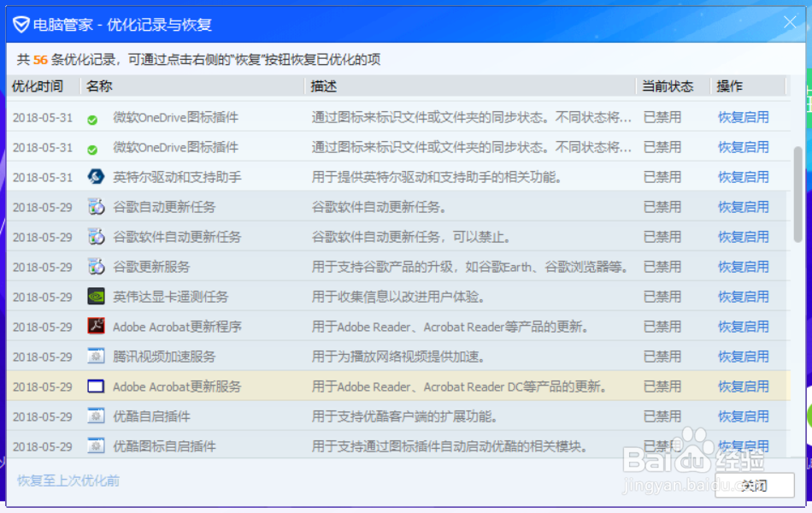Click 恢复启用 for 英伟达显卡遥测任务
812x513 pixels.
tap(743, 297)
